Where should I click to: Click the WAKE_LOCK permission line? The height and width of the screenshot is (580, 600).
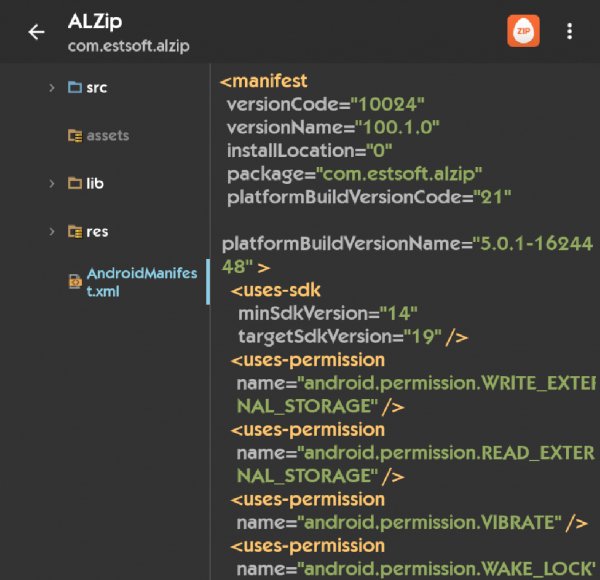[416, 569]
